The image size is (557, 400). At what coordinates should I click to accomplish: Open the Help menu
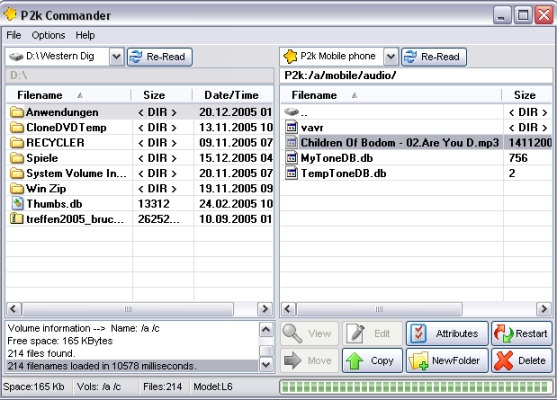85,35
